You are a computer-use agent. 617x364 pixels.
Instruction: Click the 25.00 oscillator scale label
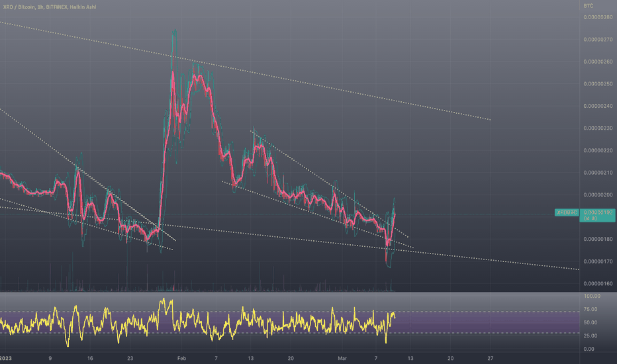(x=591, y=336)
